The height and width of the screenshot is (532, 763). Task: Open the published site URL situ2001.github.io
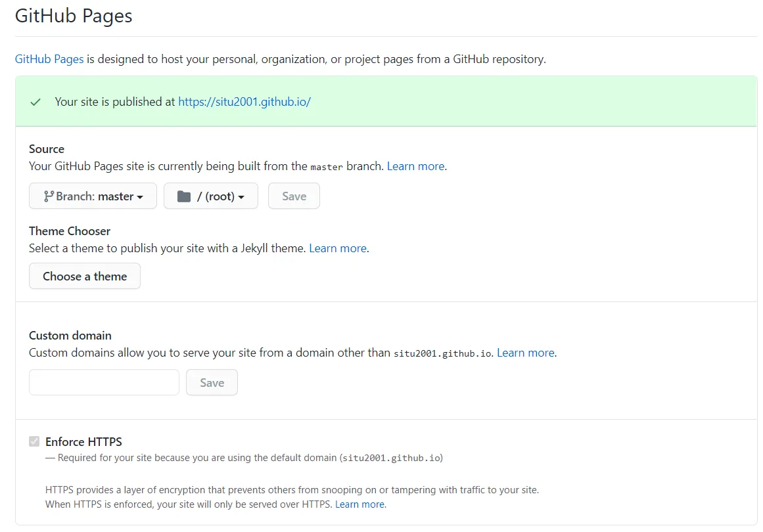coord(244,102)
